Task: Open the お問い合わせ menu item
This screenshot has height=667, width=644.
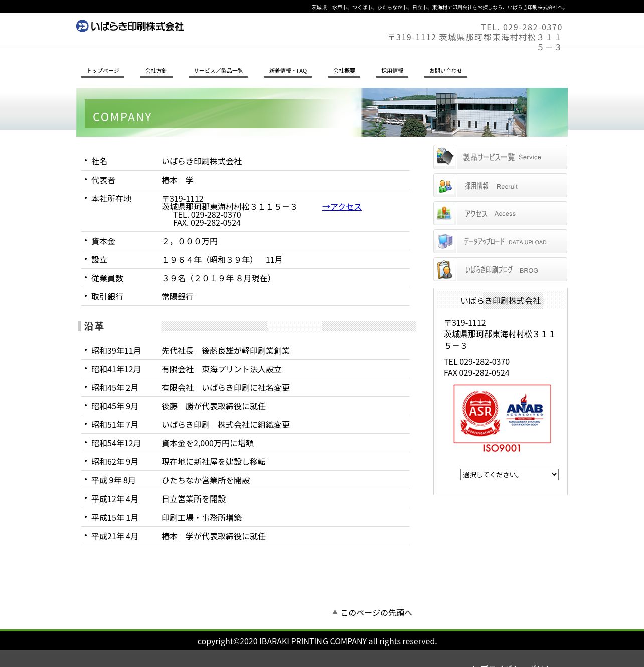Action: [x=446, y=71]
